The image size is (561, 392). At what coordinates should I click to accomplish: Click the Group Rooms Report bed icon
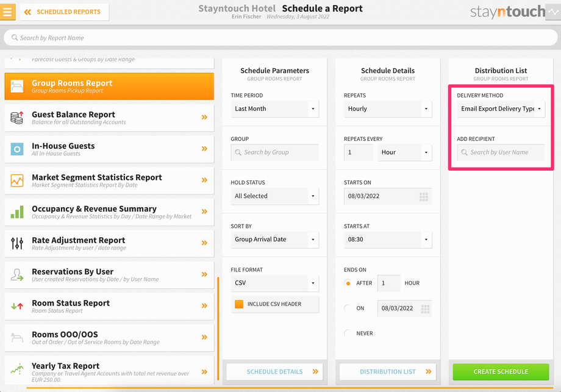[x=17, y=86]
